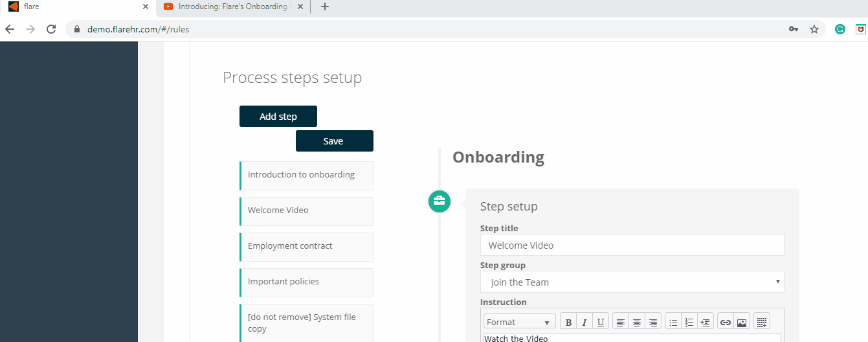868x342 pixels.
Task: Switch to Introducing Flare's Onboarding tab
Action: [x=233, y=7]
